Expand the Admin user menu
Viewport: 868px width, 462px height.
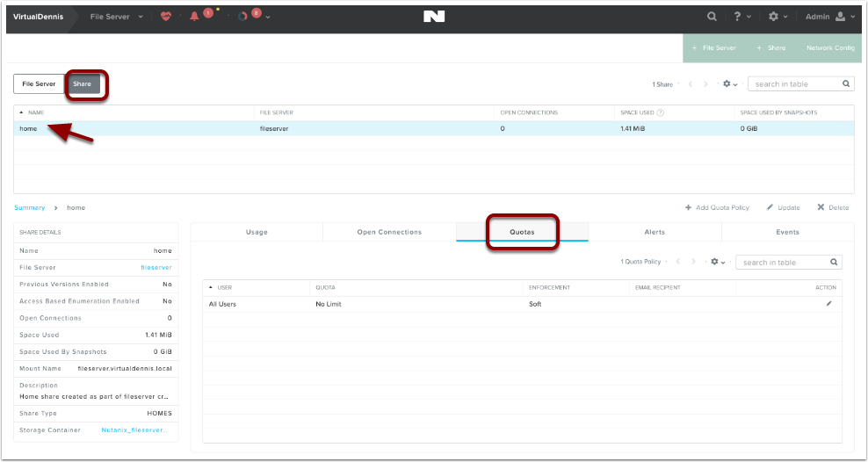click(830, 17)
